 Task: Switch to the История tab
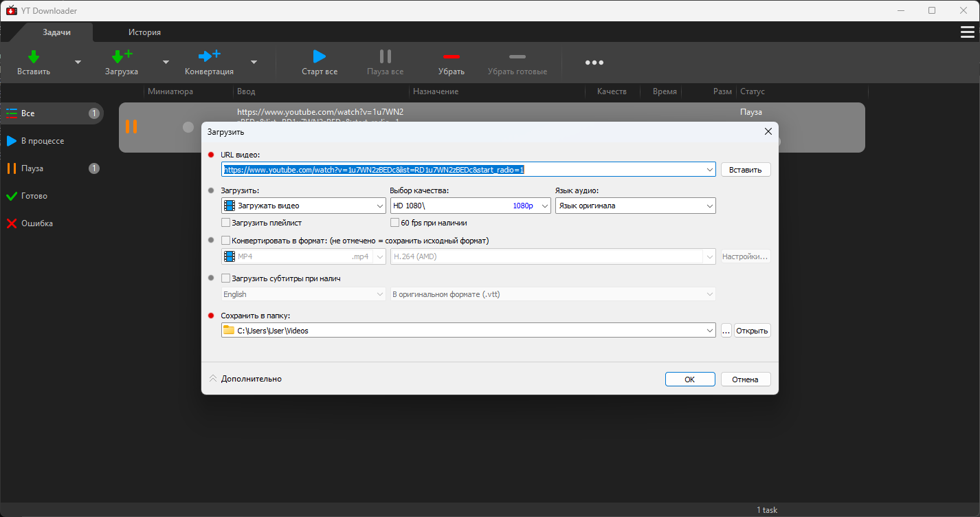pos(144,32)
